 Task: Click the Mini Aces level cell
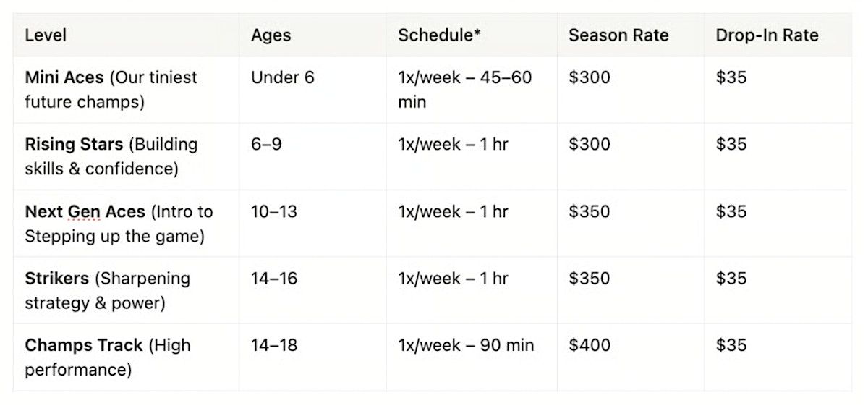tap(111, 89)
